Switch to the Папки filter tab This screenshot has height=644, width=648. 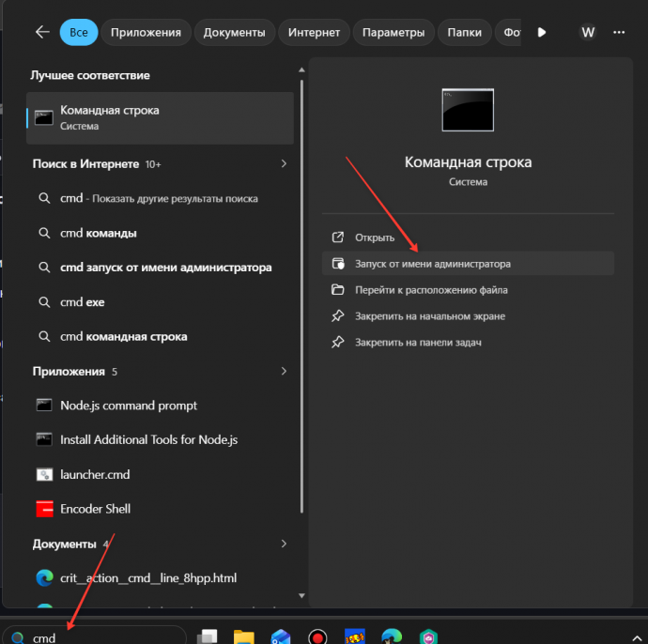[x=465, y=32]
